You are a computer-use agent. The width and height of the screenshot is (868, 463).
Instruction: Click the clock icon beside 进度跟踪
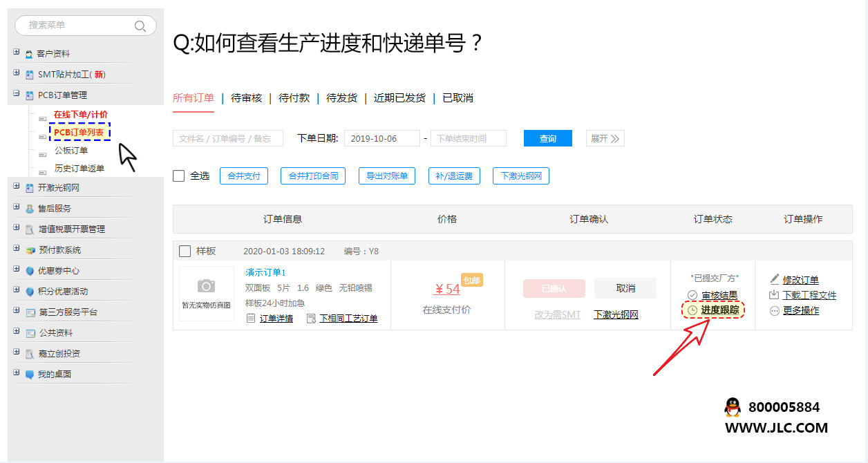pyautogui.click(x=692, y=310)
